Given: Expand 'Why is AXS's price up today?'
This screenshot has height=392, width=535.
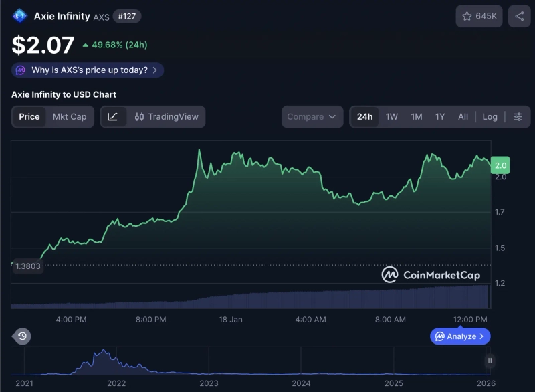Looking at the screenshot, I should tap(88, 70).
